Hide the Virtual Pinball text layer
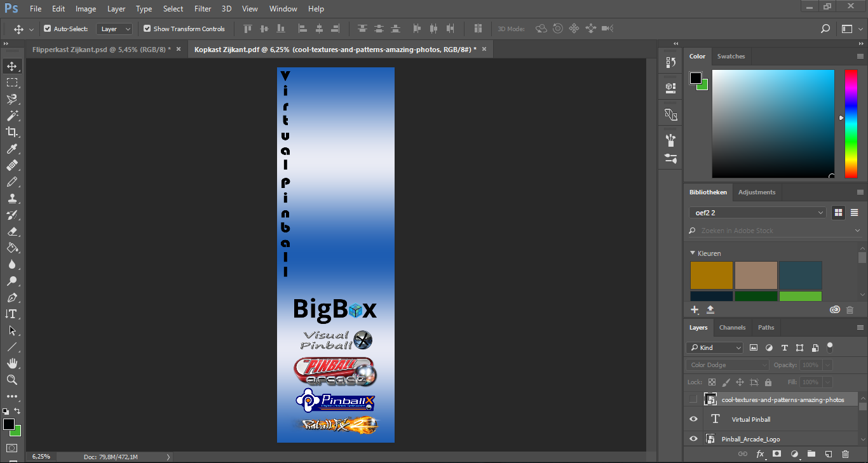This screenshot has width=868, height=463. [x=693, y=419]
